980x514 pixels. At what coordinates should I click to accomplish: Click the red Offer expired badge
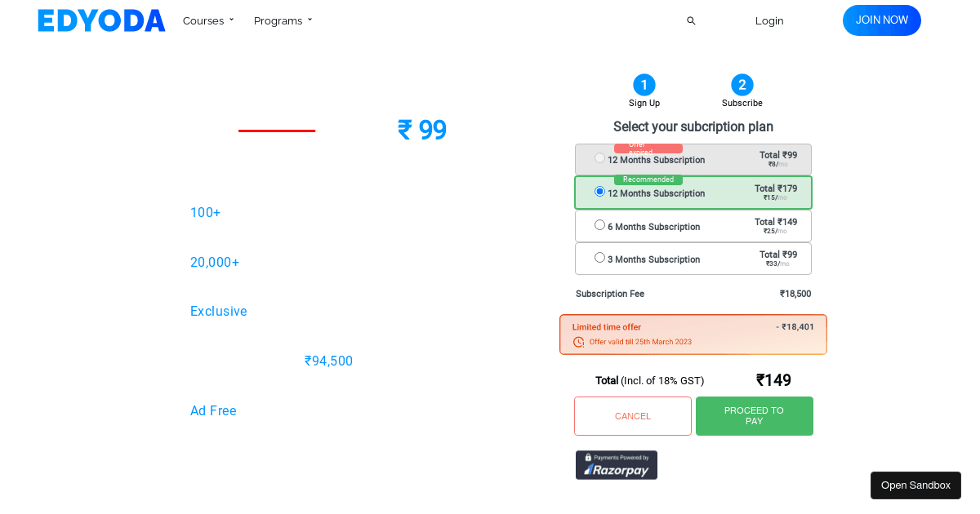(x=648, y=148)
